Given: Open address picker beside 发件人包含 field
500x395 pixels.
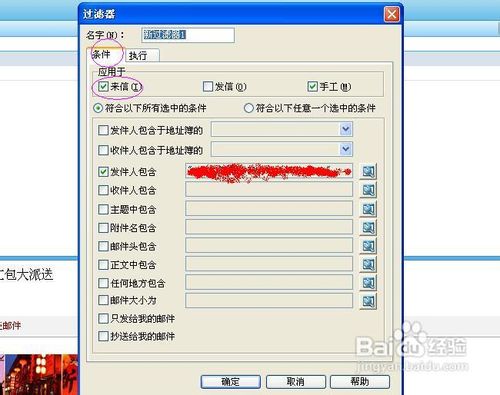Looking at the screenshot, I should pos(368,172).
